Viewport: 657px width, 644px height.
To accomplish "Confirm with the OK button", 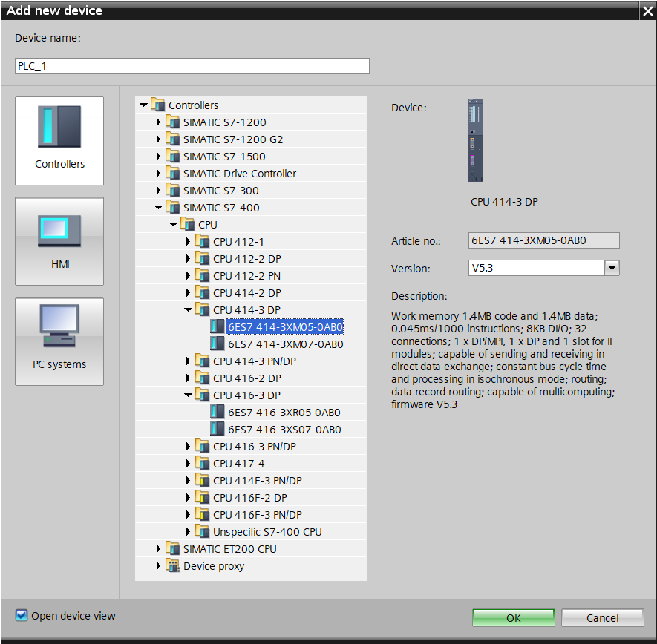I will point(513,617).
